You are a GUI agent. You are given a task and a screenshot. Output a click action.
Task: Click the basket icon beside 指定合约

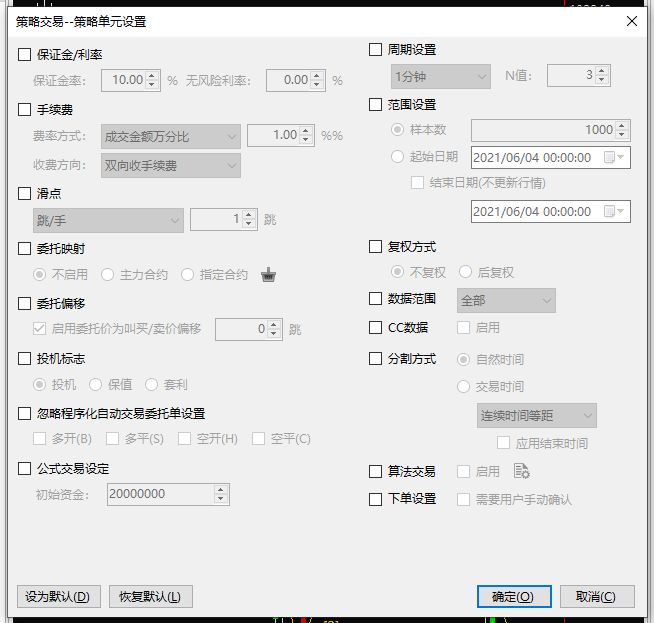(x=268, y=275)
